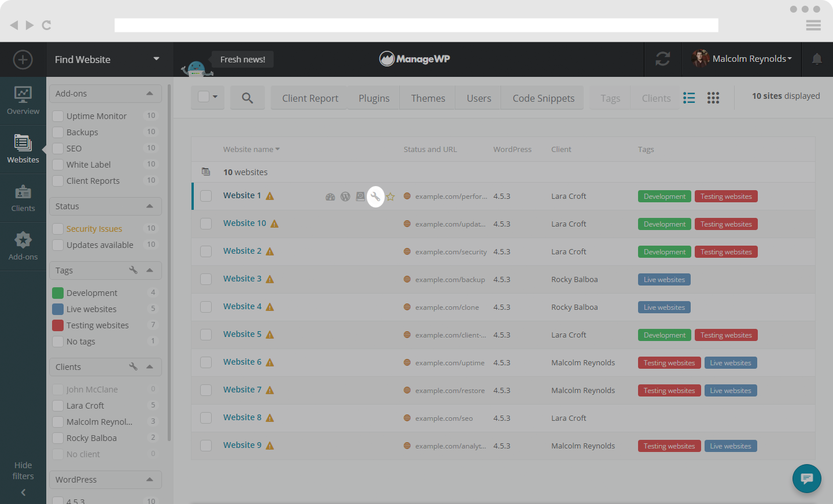The height and width of the screenshot is (504, 833).
Task: Select the Website 2 row checkbox
Action: pos(206,251)
